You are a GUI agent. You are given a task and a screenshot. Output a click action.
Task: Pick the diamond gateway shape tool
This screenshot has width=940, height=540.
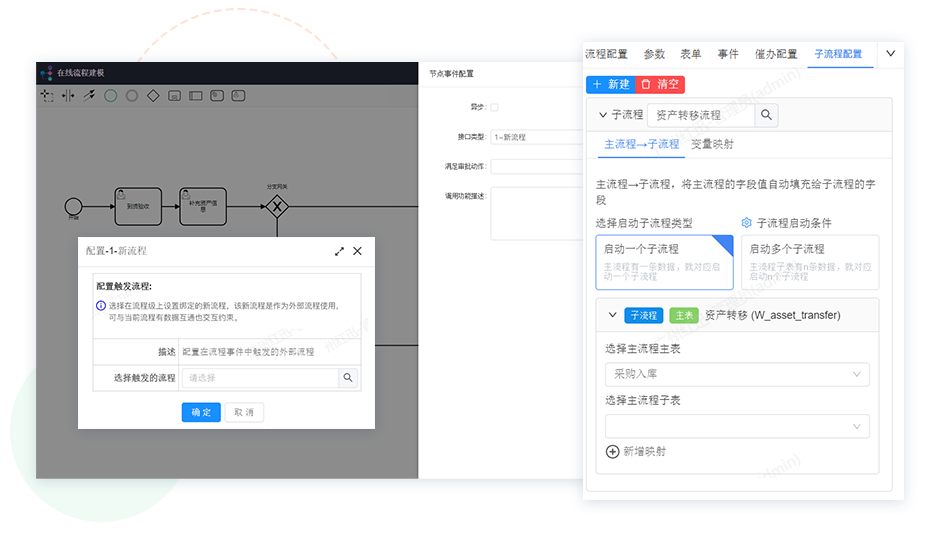click(153, 96)
